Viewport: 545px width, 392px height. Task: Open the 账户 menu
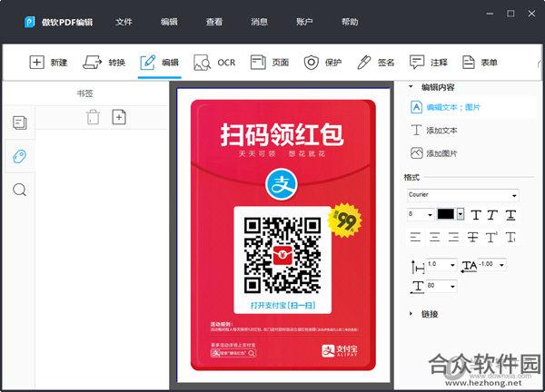[304, 22]
